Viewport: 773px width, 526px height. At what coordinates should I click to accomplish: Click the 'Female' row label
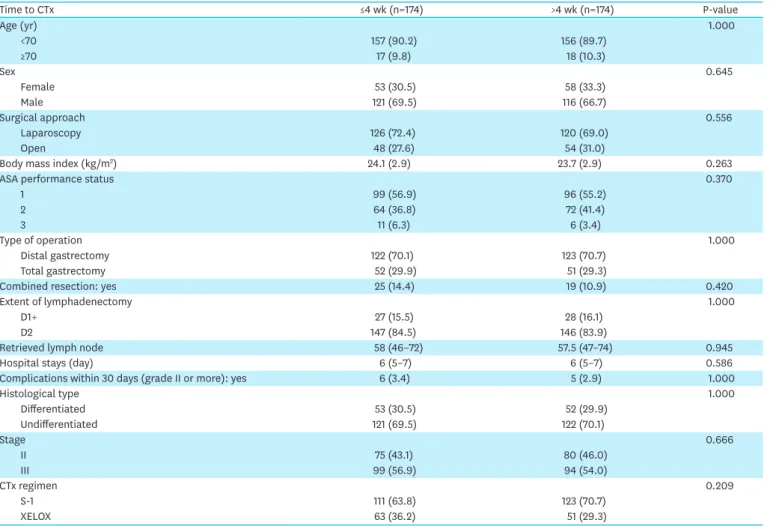click(x=37, y=87)
